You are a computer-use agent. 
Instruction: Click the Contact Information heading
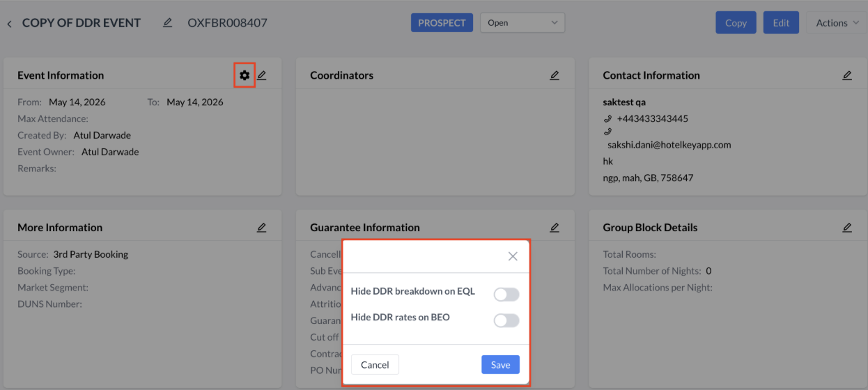[651, 75]
